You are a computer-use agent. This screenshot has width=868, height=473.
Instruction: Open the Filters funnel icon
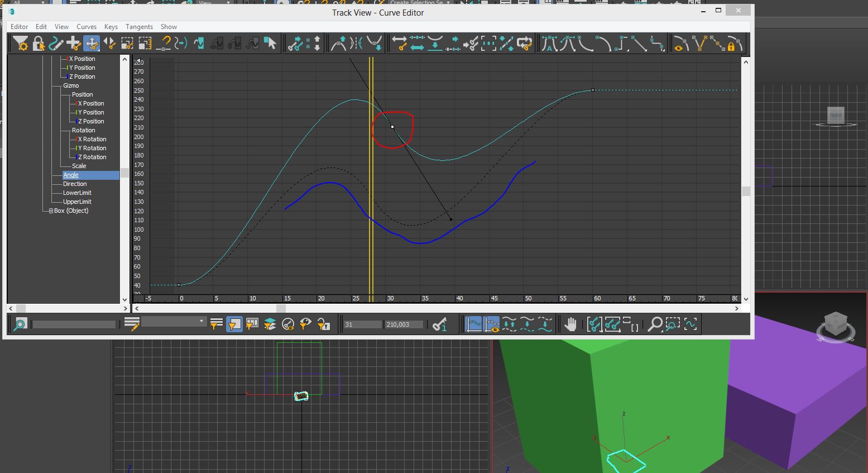(x=20, y=44)
